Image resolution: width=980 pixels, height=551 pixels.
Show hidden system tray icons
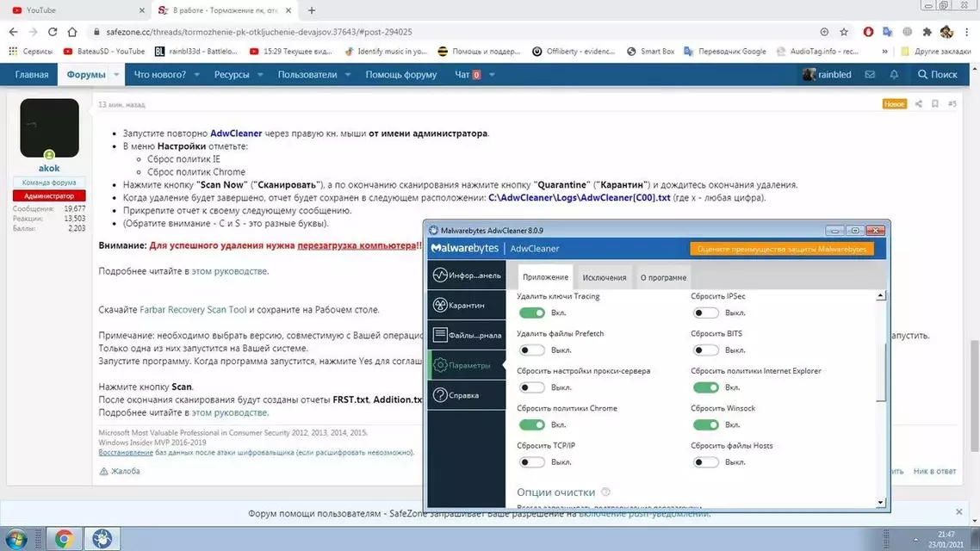click(915, 538)
